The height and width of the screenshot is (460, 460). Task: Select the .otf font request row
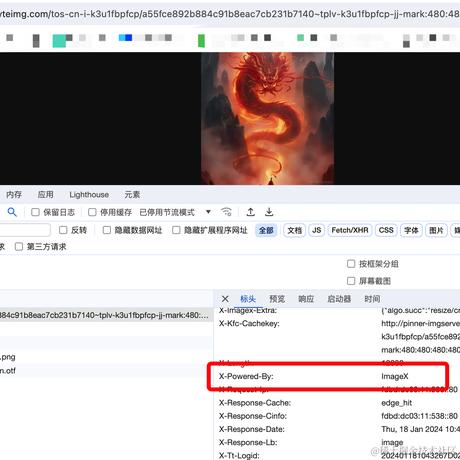point(106,371)
